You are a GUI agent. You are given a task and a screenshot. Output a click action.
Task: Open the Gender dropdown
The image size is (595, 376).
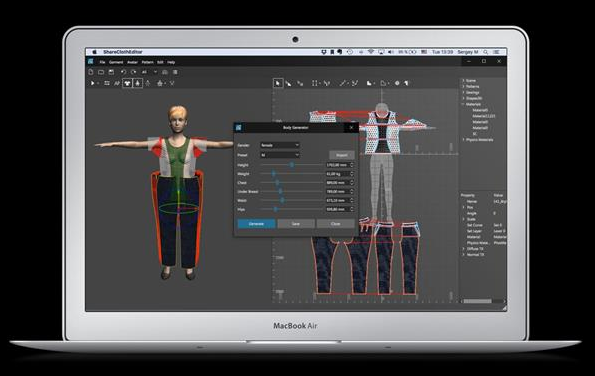pos(280,145)
